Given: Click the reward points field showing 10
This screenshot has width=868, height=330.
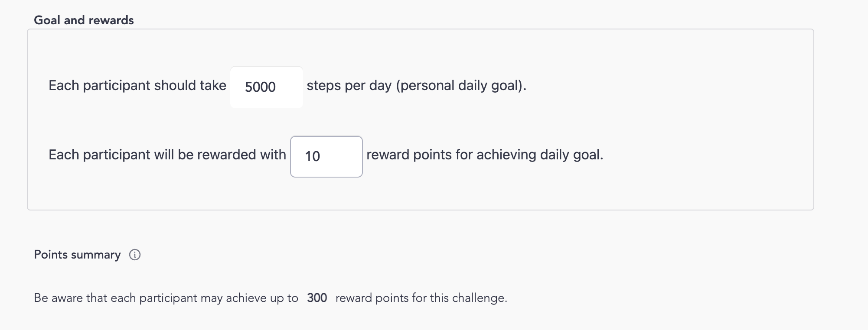Looking at the screenshot, I should 326,156.
